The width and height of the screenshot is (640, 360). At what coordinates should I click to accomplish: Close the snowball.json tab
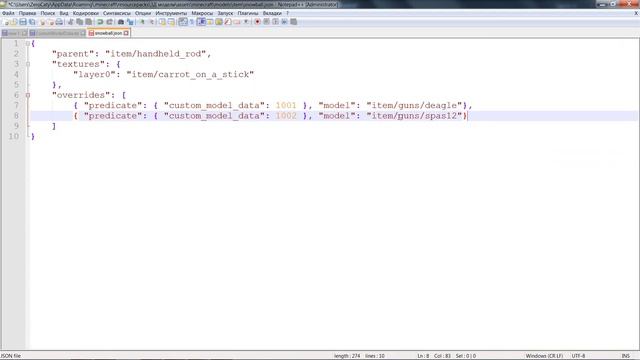[126, 33]
